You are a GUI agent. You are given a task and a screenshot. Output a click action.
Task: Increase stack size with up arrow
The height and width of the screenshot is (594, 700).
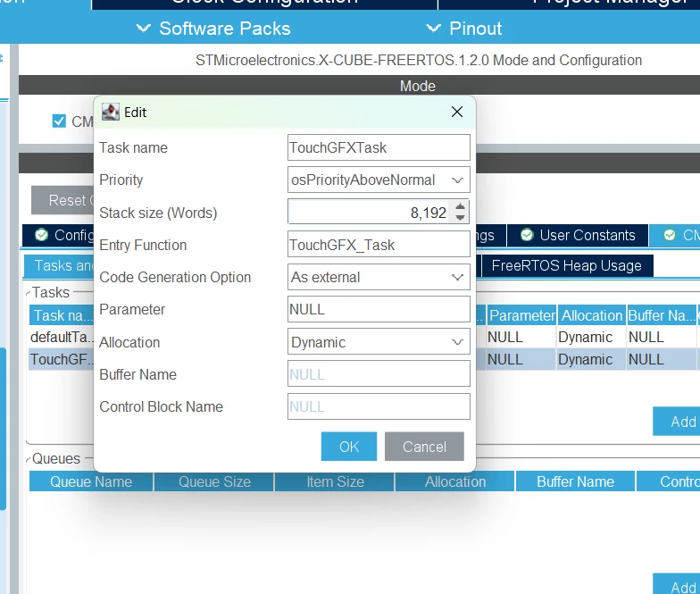[461, 207]
